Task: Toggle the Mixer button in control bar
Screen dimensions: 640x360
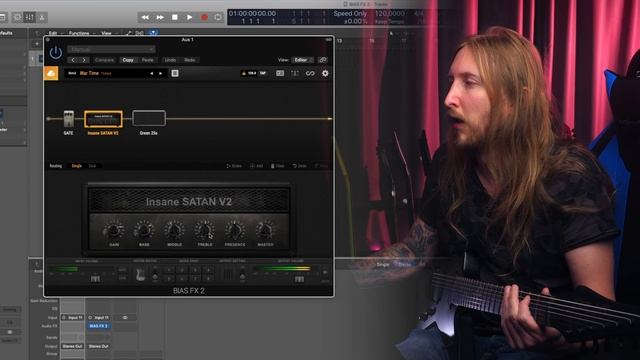Action: [30, 17]
